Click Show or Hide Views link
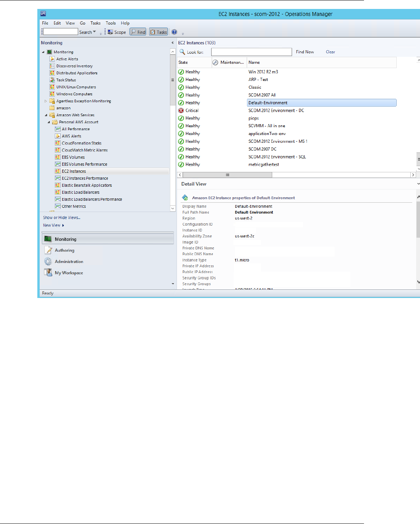 (62, 217)
